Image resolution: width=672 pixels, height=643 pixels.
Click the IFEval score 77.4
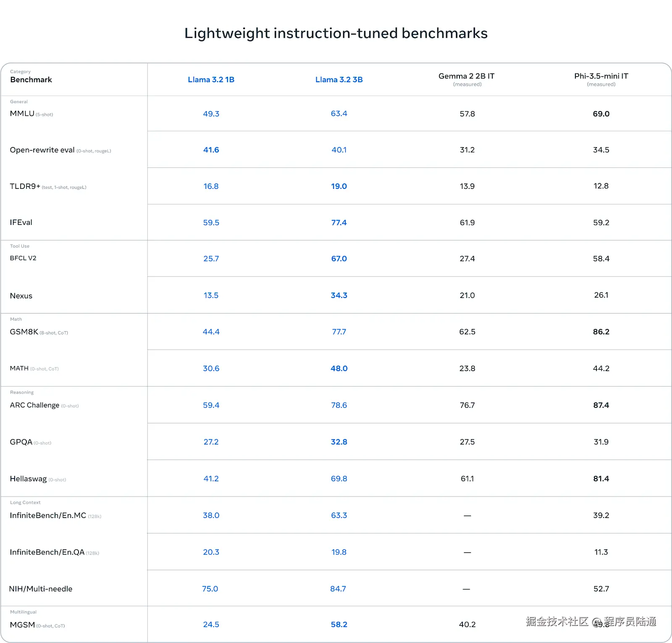tap(339, 222)
